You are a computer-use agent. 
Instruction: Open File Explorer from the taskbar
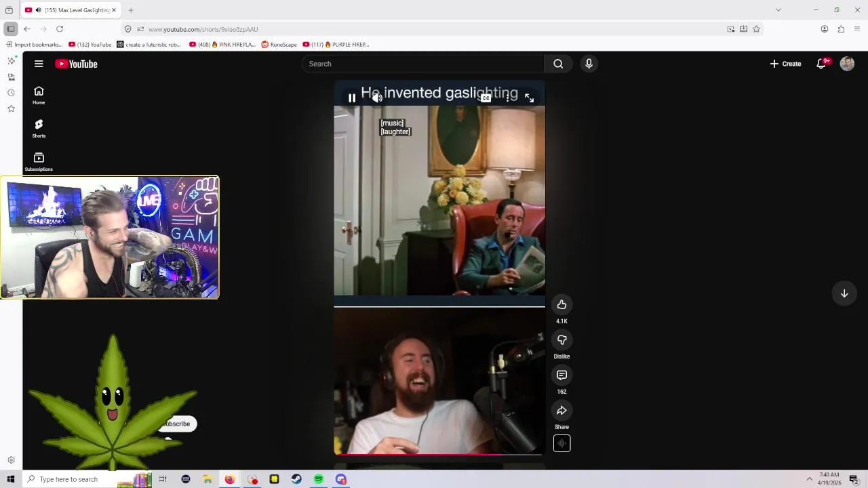[x=208, y=479]
